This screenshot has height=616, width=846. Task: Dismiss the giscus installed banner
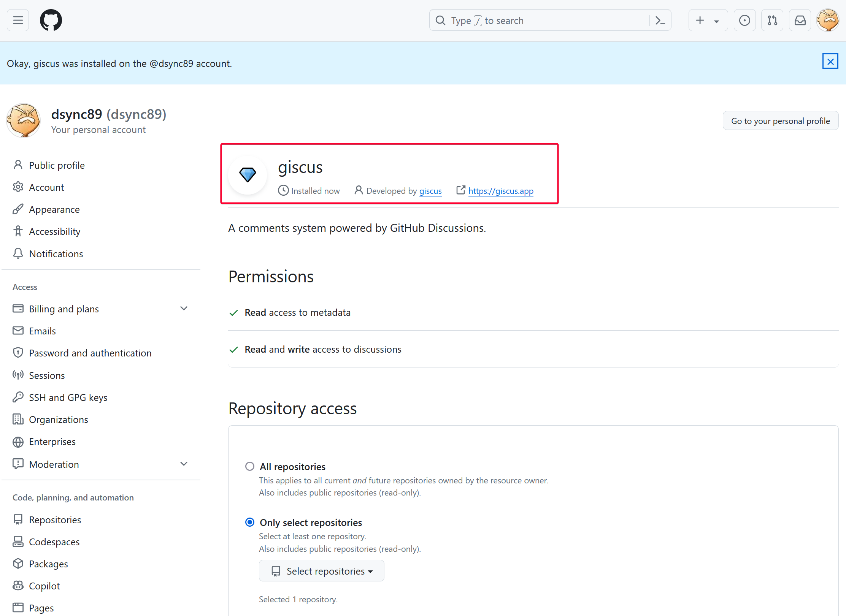[x=830, y=61]
